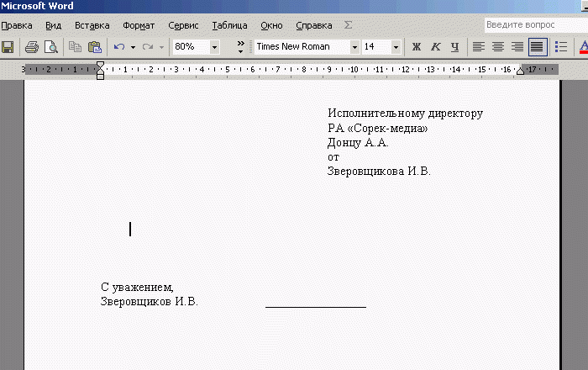Center-align text using the toolbar button

click(x=498, y=47)
